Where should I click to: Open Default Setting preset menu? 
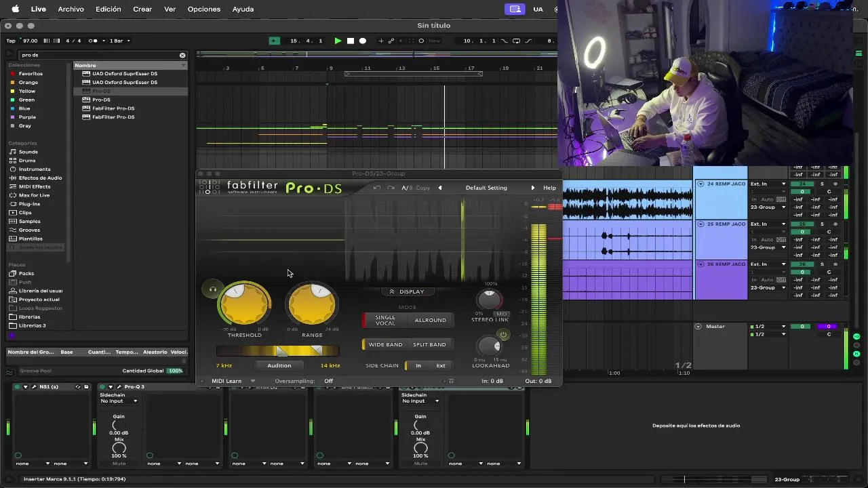coord(486,188)
